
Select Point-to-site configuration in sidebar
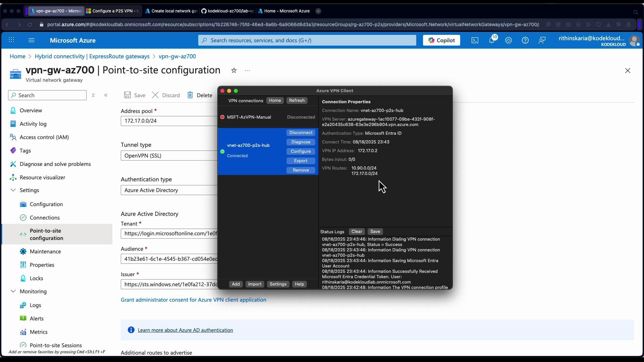pos(57,234)
